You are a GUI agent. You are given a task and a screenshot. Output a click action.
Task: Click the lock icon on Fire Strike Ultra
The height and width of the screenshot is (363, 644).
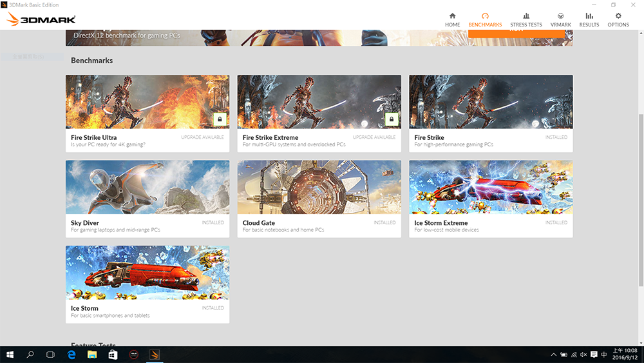pyautogui.click(x=219, y=119)
